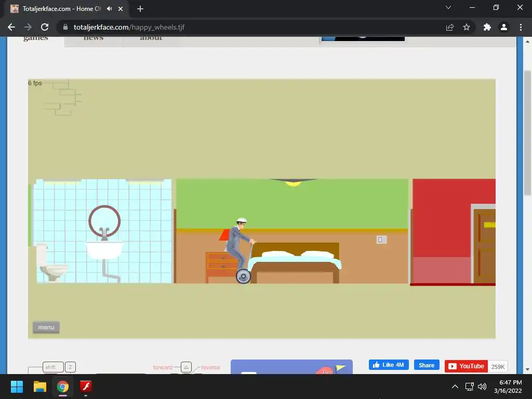Click the Facebook Share button

pyautogui.click(x=427, y=365)
